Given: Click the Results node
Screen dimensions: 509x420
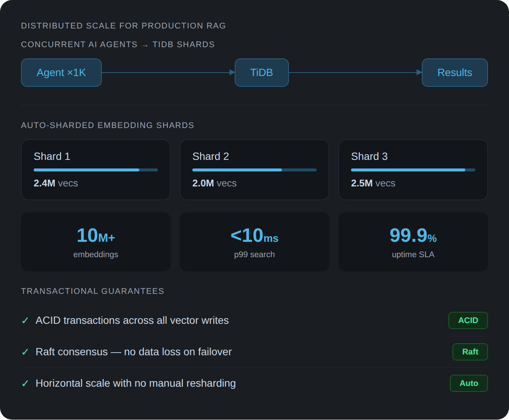Looking at the screenshot, I should tap(455, 73).
